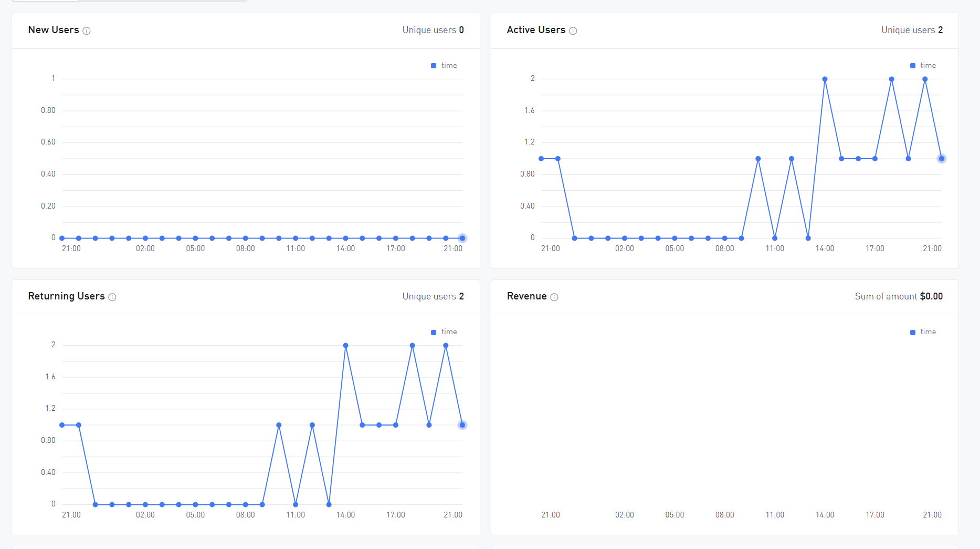Select the Revenue card title
The width and height of the screenshot is (980, 549).
point(527,296)
